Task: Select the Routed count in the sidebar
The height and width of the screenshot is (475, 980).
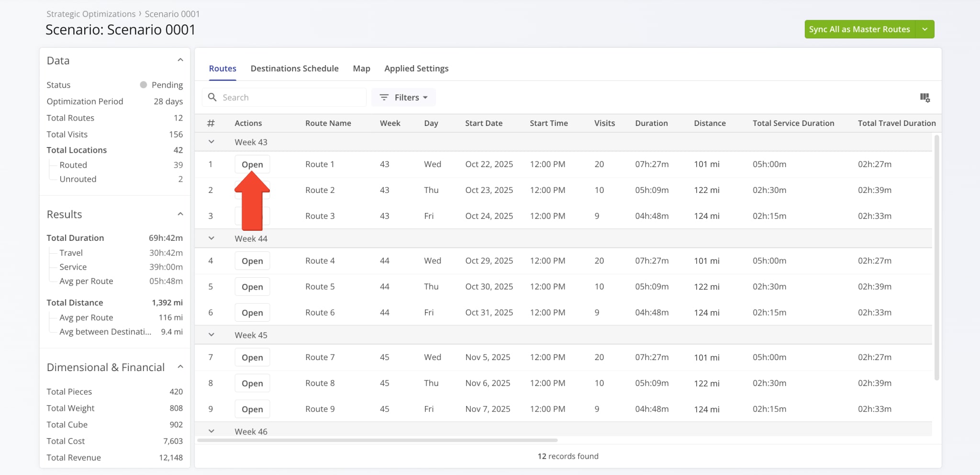Action: (x=73, y=164)
